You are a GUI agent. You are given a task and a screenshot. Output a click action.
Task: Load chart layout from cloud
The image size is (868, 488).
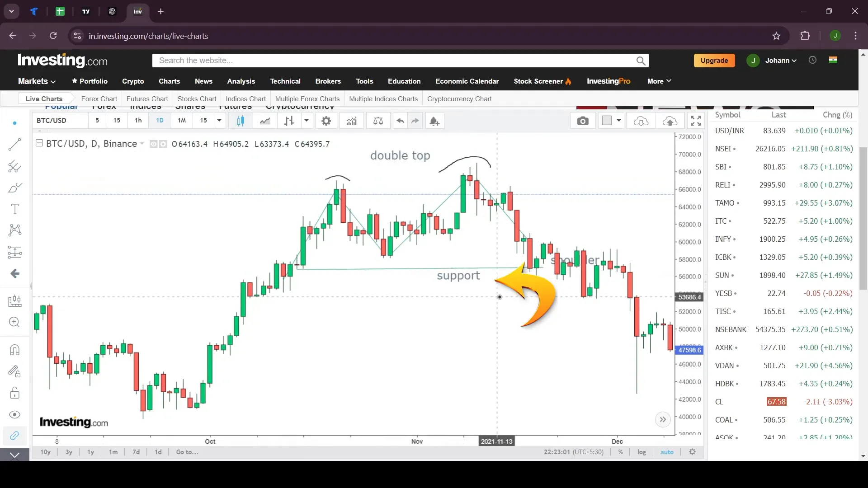pyautogui.click(x=641, y=121)
